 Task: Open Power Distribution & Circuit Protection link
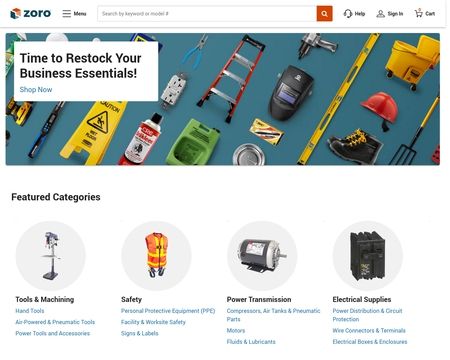click(367, 315)
